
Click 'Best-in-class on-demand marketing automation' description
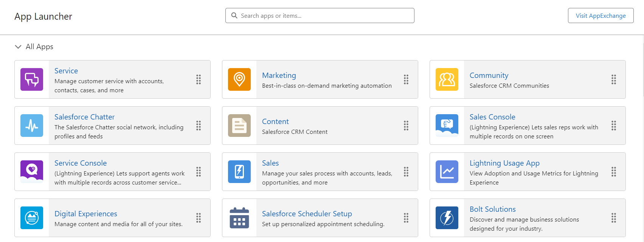327,86
